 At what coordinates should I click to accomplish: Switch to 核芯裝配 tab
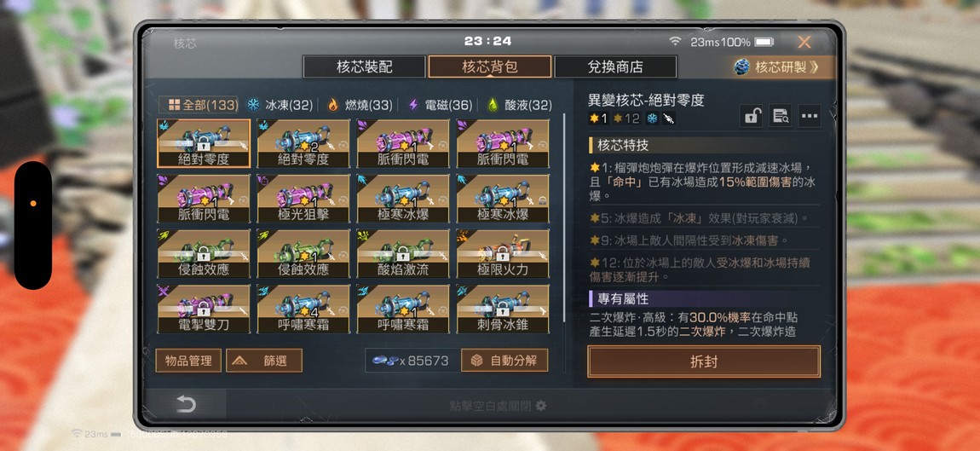pyautogui.click(x=365, y=67)
